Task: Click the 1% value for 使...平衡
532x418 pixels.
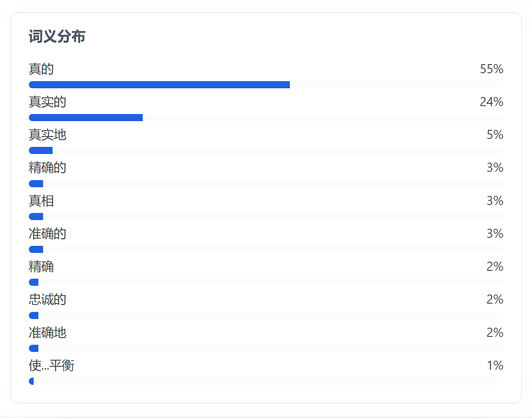Action: pos(495,365)
